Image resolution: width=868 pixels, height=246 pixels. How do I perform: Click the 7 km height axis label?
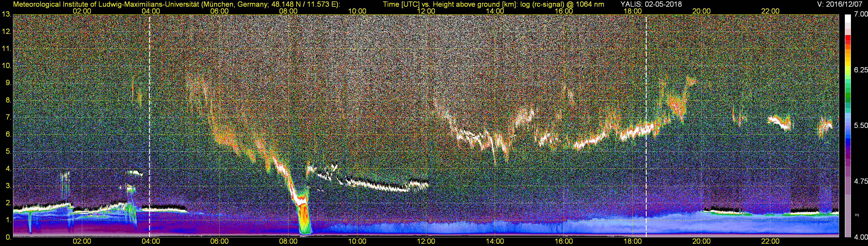point(8,117)
